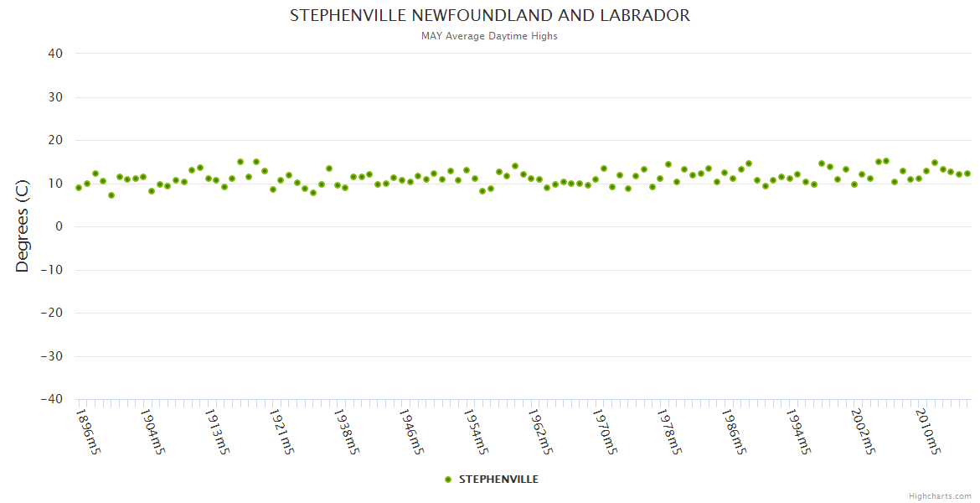Click the 20 label on the y-axis
This screenshot has width=980, height=503.
[55, 140]
